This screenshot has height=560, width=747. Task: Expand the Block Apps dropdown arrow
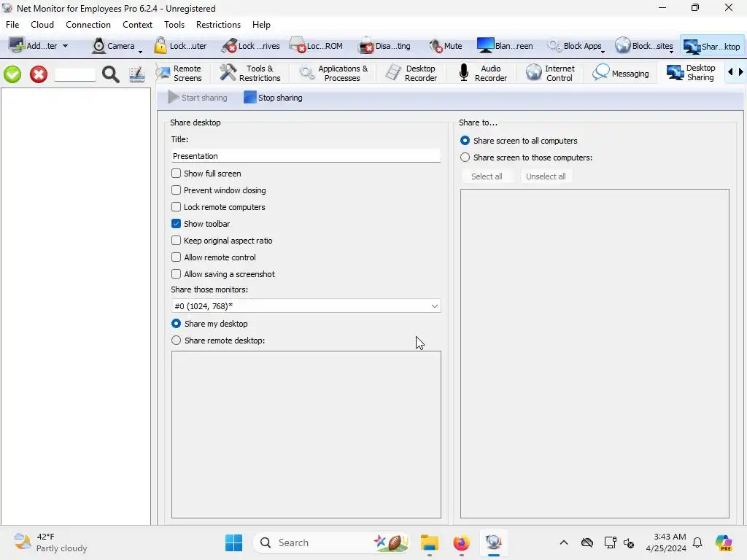pos(603,52)
